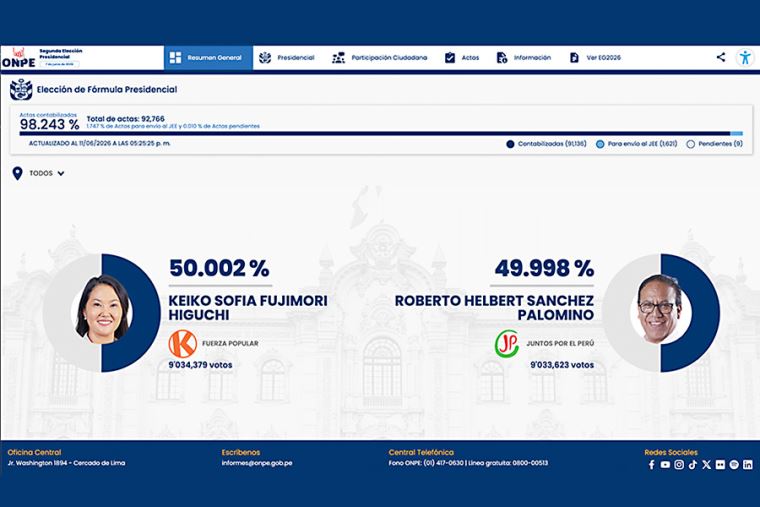Image resolution: width=760 pixels, height=507 pixels.
Task: Click the 49.998 % value
Action: 544,268
